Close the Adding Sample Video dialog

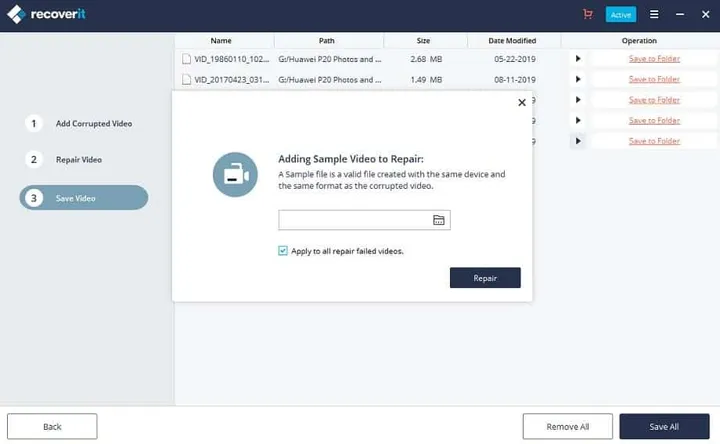521,102
